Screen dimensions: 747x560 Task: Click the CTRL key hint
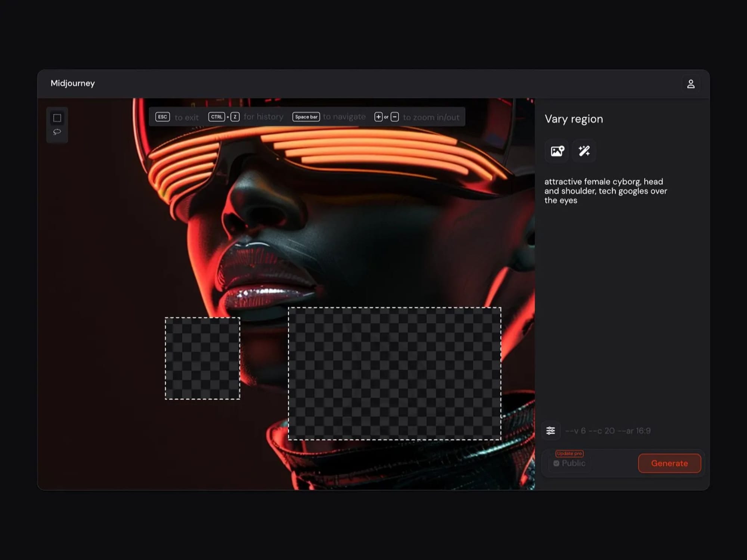coord(217,117)
